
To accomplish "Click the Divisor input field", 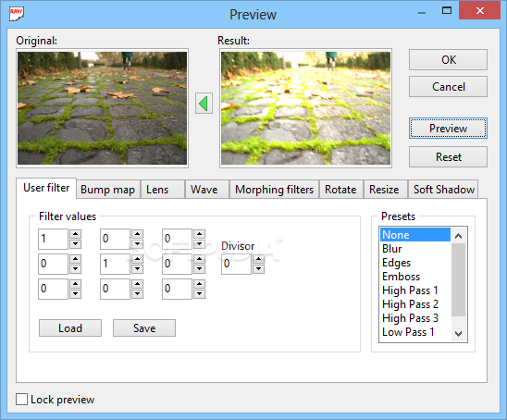I will pyautogui.click(x=236, y=264).
